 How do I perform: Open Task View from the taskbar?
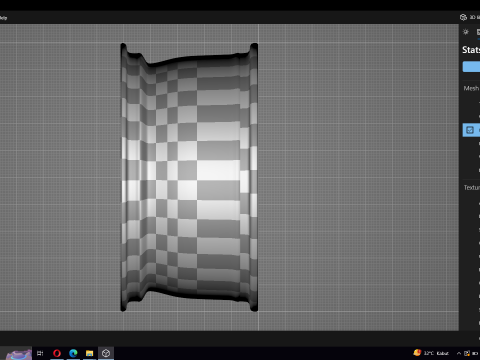pos(40,353)
